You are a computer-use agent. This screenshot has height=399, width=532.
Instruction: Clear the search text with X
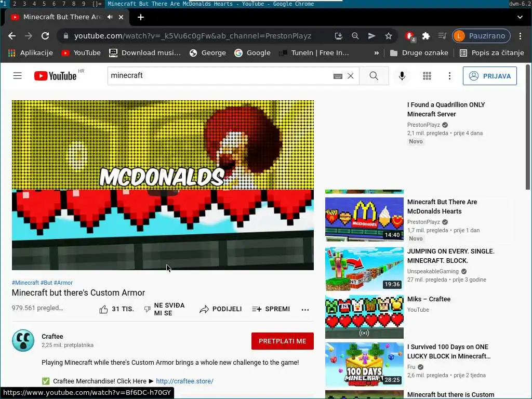point(351,76)
